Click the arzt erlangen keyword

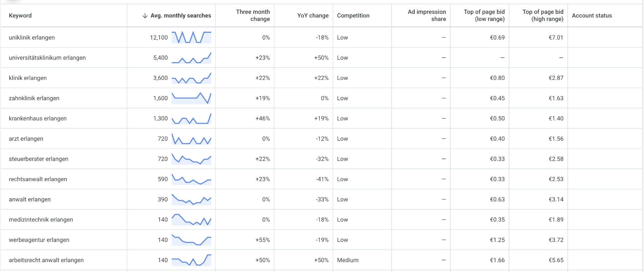(x=26, y=139)
